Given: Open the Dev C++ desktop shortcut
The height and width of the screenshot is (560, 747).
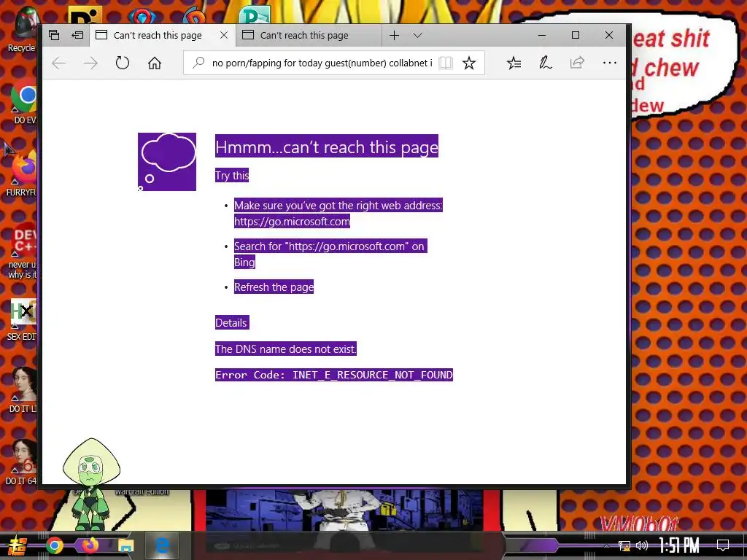Looking at the screenshot, I should pos(23,252).
